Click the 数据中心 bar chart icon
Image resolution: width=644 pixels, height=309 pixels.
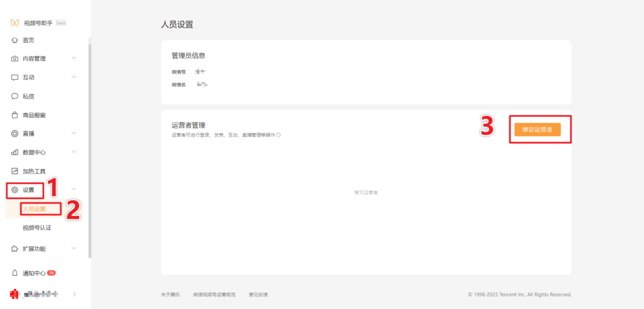click(14, 152)
